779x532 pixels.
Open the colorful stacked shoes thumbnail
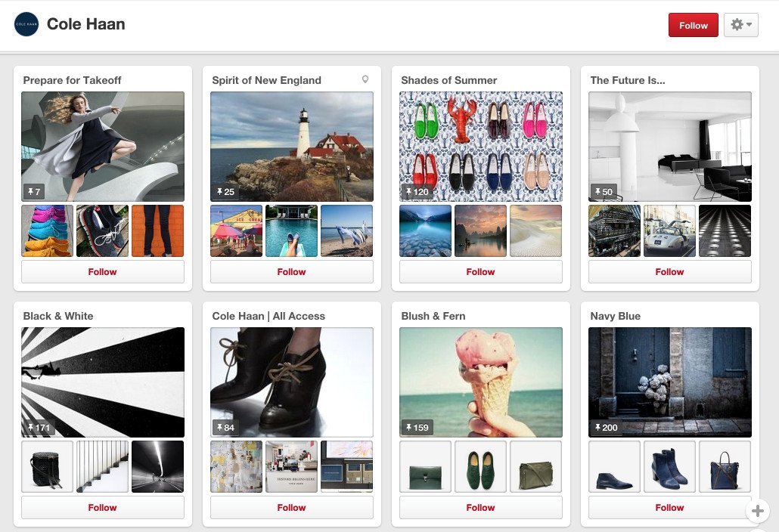coord(47,230)
